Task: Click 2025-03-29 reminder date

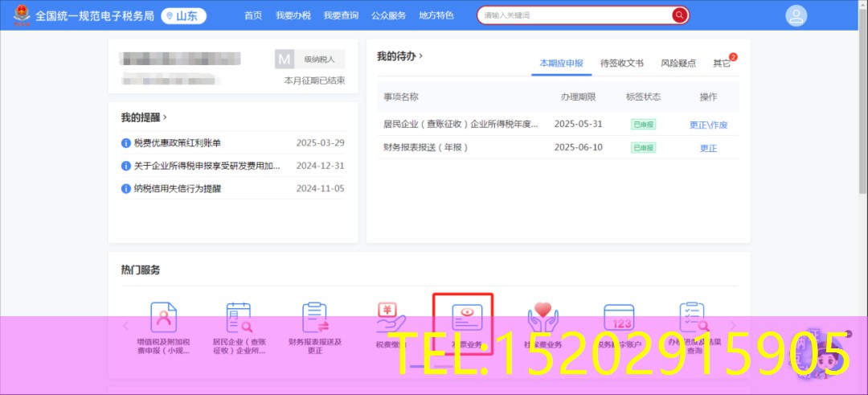Action: pos(320,143)
